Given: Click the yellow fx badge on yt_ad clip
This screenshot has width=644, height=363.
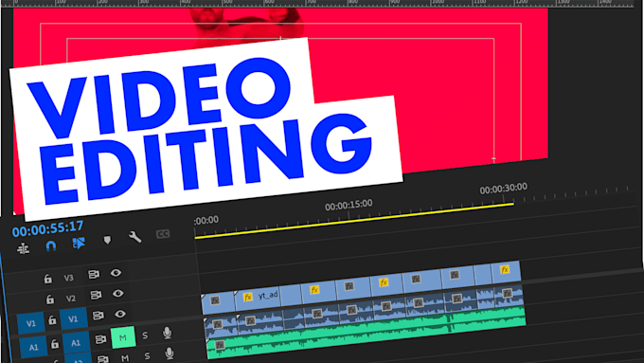Looking at the screenshot, I should 247,297.
